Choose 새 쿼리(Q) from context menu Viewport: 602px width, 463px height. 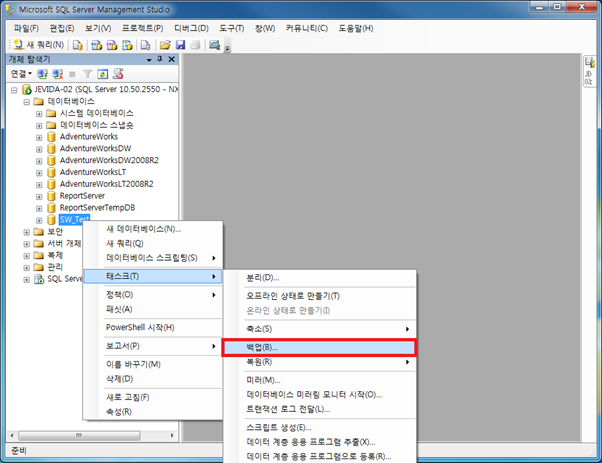coord(153,243)
